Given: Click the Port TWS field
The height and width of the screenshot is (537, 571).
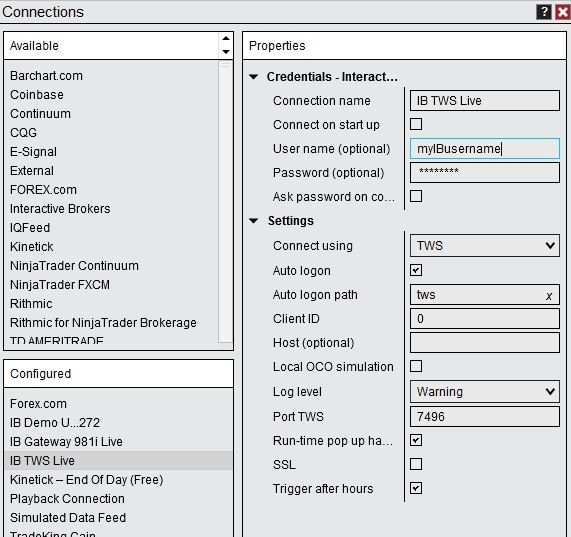Looking at the screenshot, I should click(x=485, y=416).
